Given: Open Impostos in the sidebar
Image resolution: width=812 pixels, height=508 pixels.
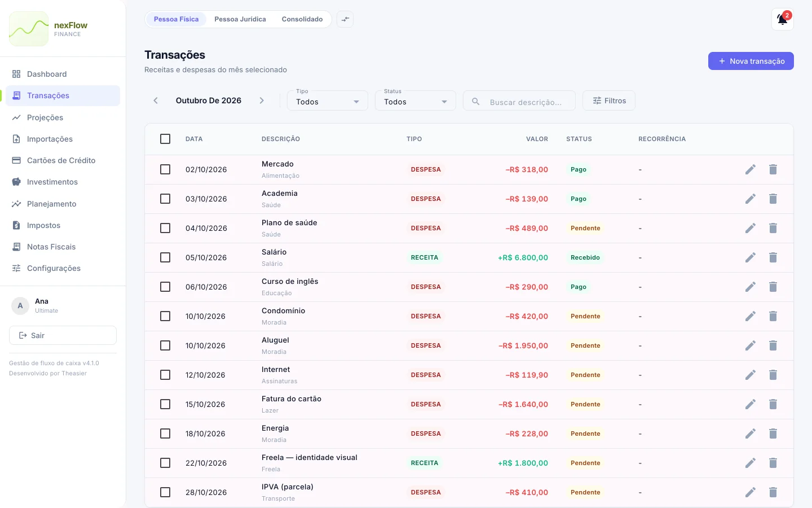Looking at the screenshot, I should 63,225.
